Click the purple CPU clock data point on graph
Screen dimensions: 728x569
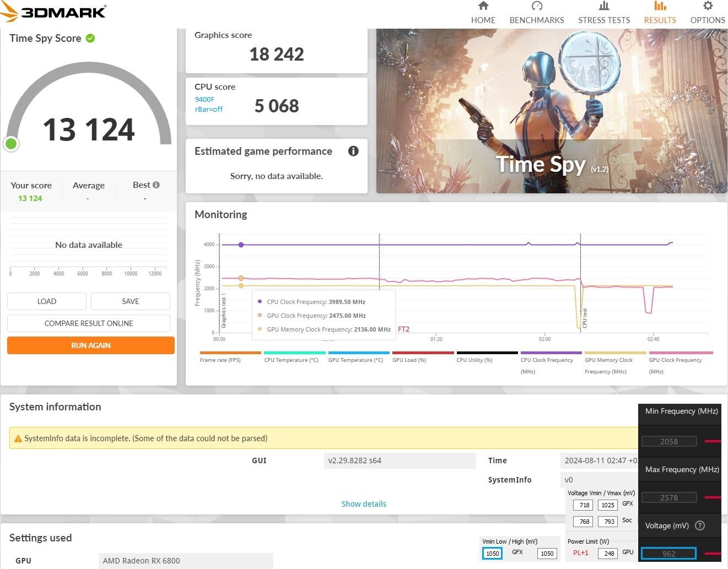[241, 245]
